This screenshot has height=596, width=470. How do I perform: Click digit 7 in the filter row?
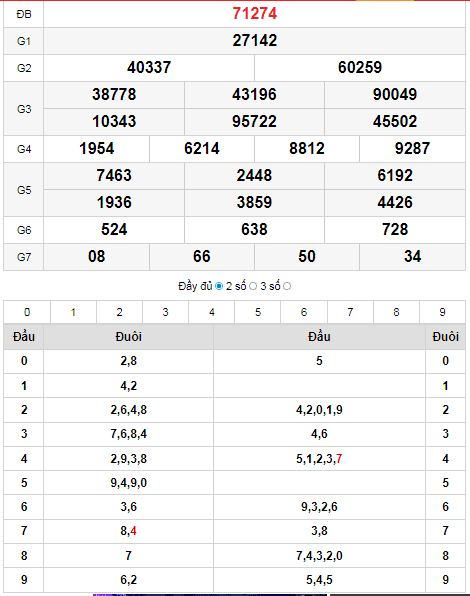coord(350,312)
